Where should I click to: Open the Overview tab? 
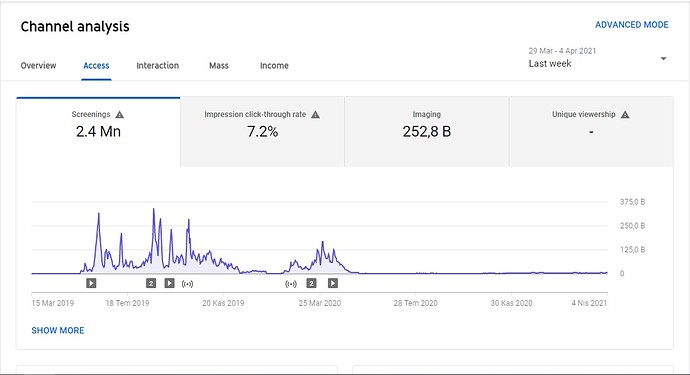pyautogui.click(x=38, y=66)
